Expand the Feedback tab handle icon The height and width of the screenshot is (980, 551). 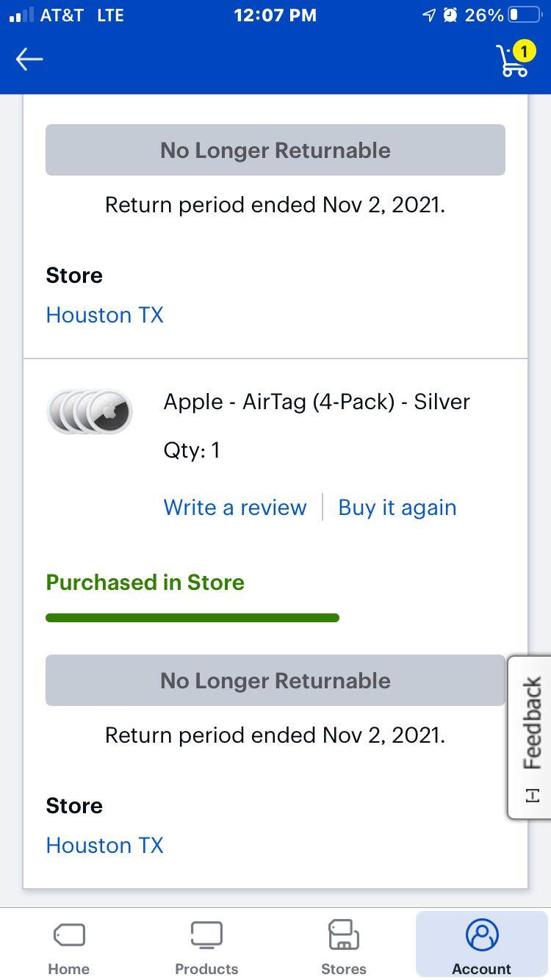[x=531, y=796]
